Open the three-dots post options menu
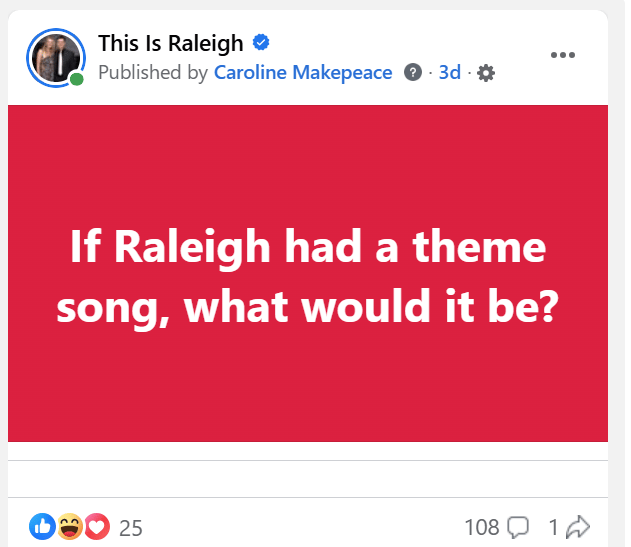 pyautogui.click(x=564, y=54)
